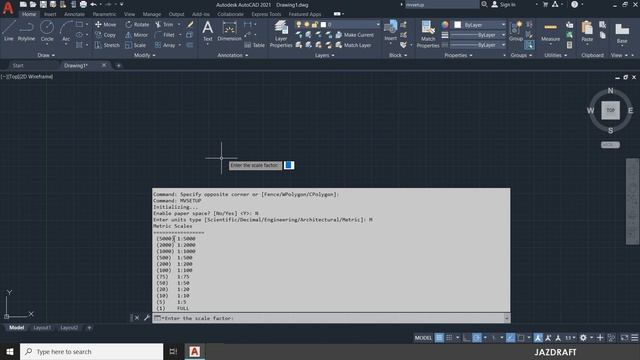Open the Text annotation tool
This screenshot has width=640, height=360.
(x=208, y=31)
